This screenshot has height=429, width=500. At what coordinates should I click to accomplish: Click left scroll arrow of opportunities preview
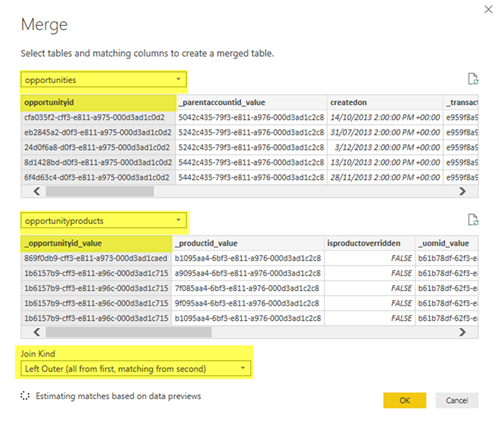click(37, 191)
